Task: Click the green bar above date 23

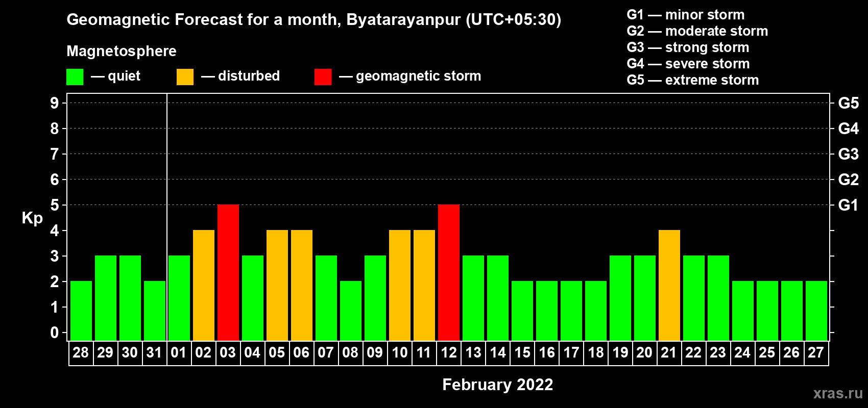Action: (718, 298)
